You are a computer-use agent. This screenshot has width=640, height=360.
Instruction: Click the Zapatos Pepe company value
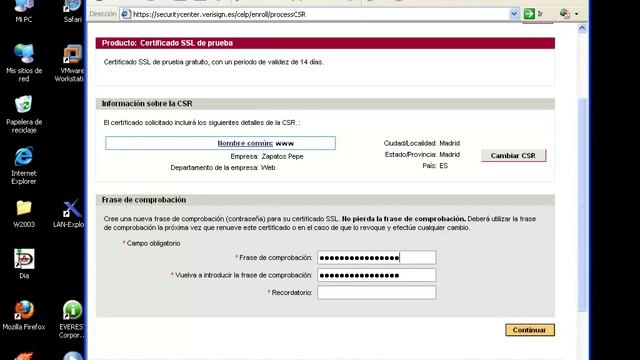click(x=282, y=156)
